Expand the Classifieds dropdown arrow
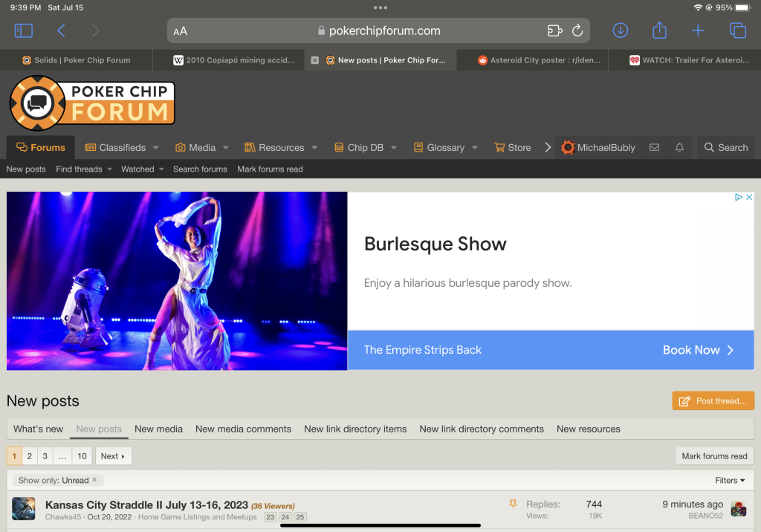 click(156, 148)
